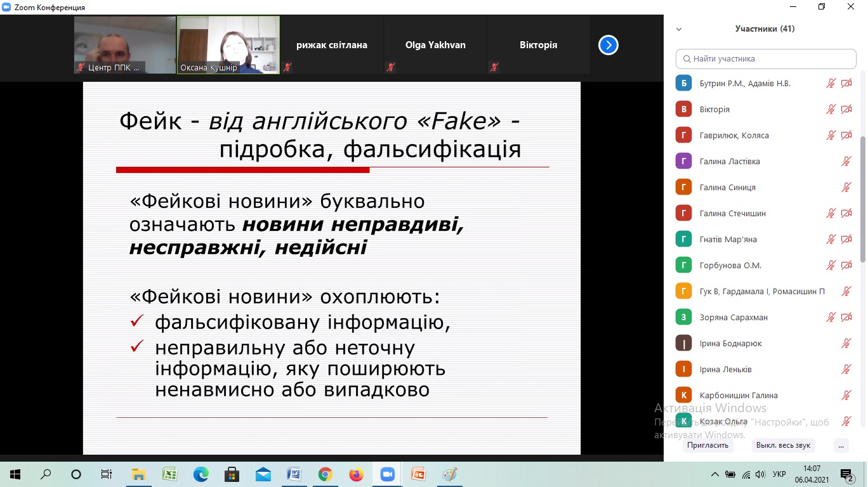Open Google Chrome from taskbar
The image size is (868, 487).
(x=325, y=474)
